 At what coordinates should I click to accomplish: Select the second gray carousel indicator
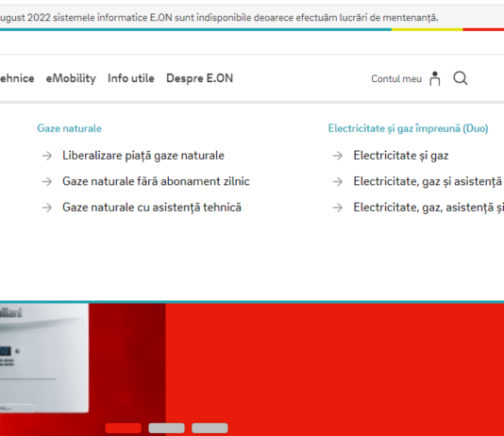166,428
